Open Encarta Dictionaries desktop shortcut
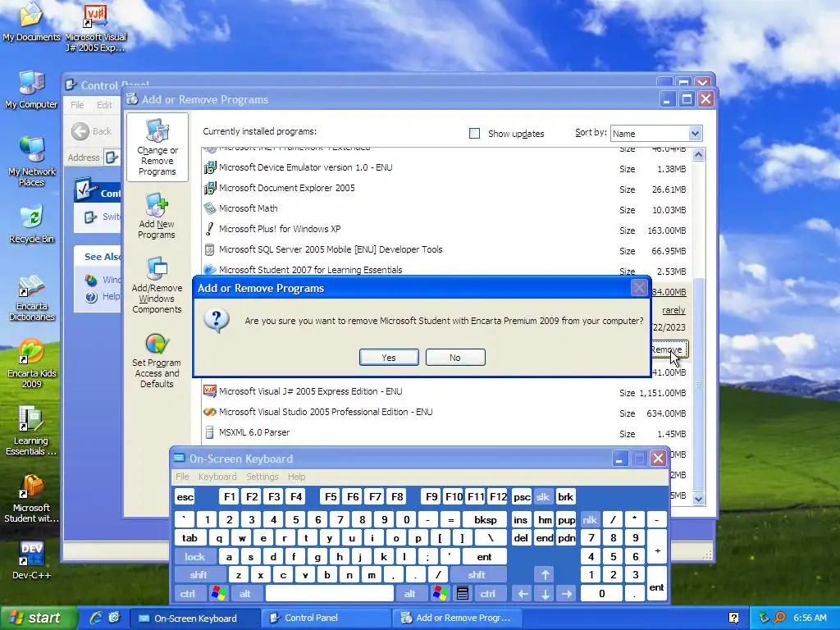Viewport: 840px width, 630px height. 32,299
